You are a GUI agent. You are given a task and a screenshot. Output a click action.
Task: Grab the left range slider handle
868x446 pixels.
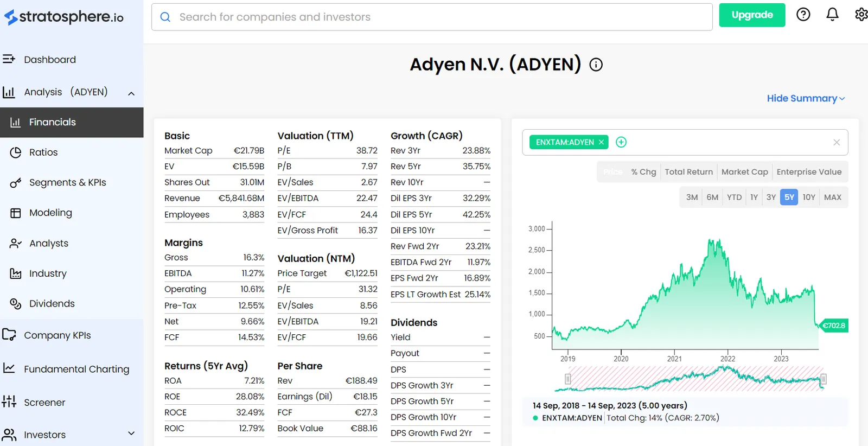(568, 379)
